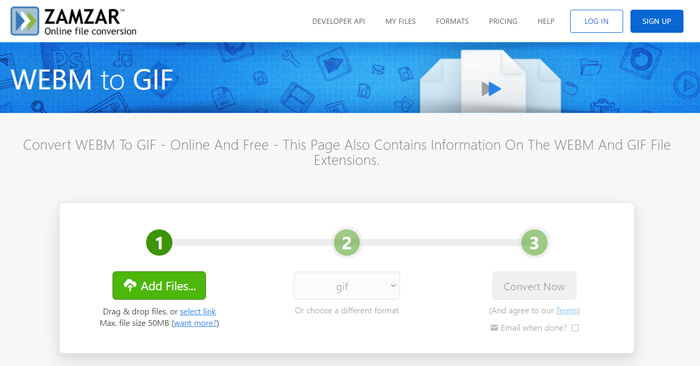Select step 3 circle indicator
Viewport: 700px width, 366px height.
coord(534,243)
